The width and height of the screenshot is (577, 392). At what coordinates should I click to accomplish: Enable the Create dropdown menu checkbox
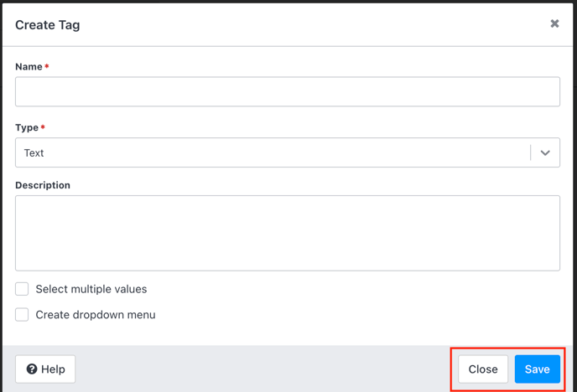pos(22,314)
